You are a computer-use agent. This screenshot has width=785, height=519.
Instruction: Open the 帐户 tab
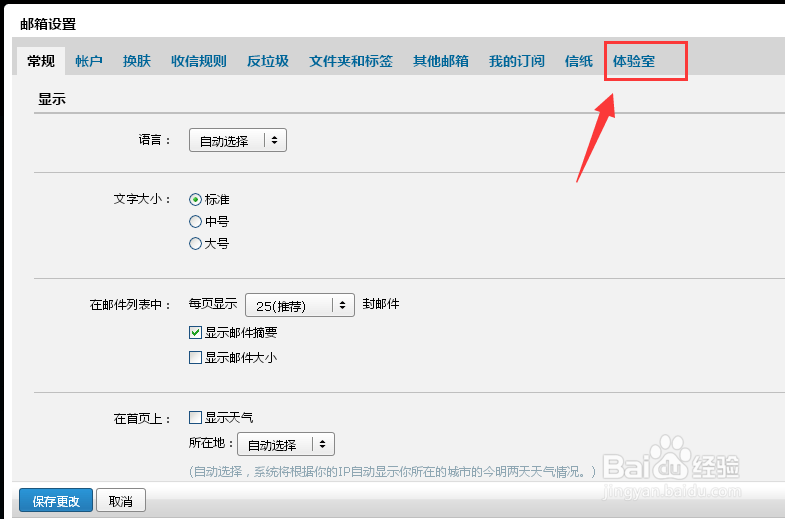[89, 61]
